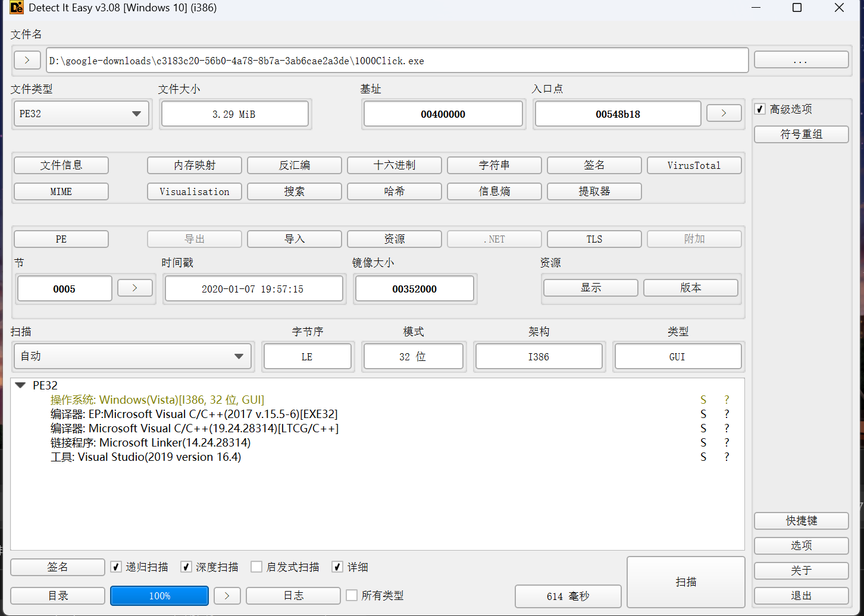
Task: Click the ? link on the 链接程序 row
Action: 727,442
